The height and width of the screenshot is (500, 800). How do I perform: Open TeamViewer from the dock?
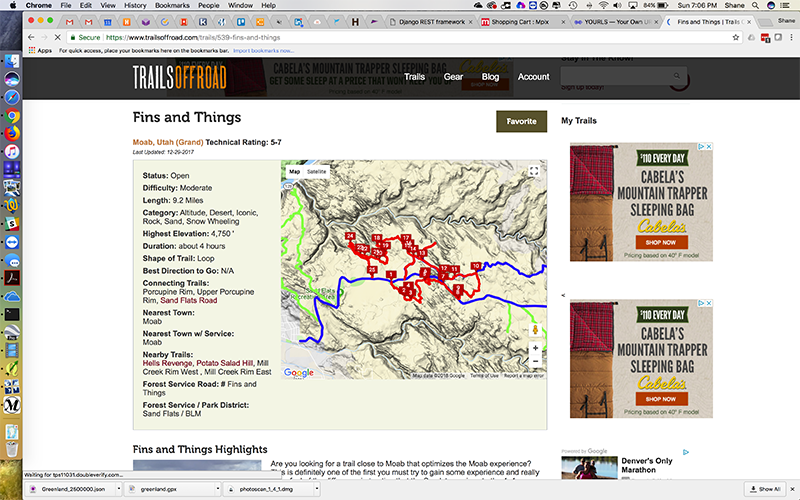tap(12, 242)
